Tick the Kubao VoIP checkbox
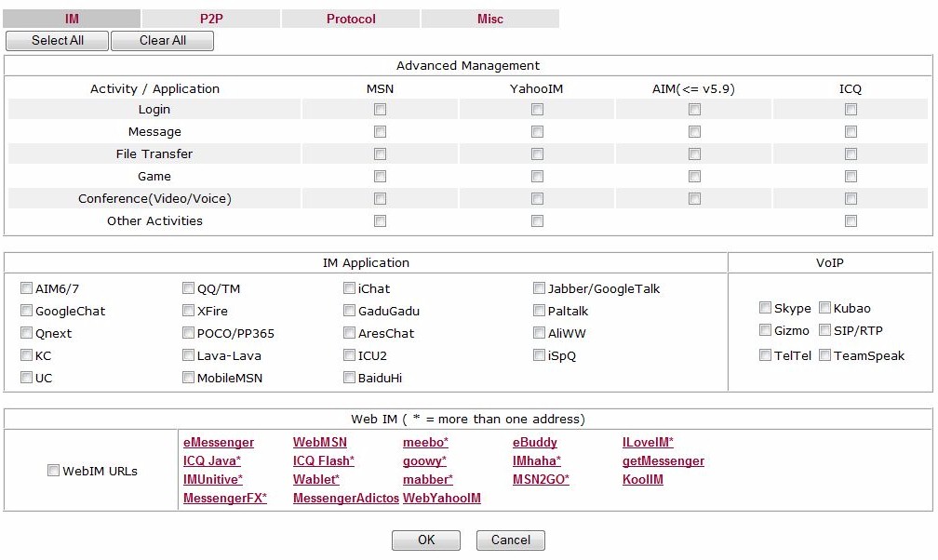 [x=824, y=308]
